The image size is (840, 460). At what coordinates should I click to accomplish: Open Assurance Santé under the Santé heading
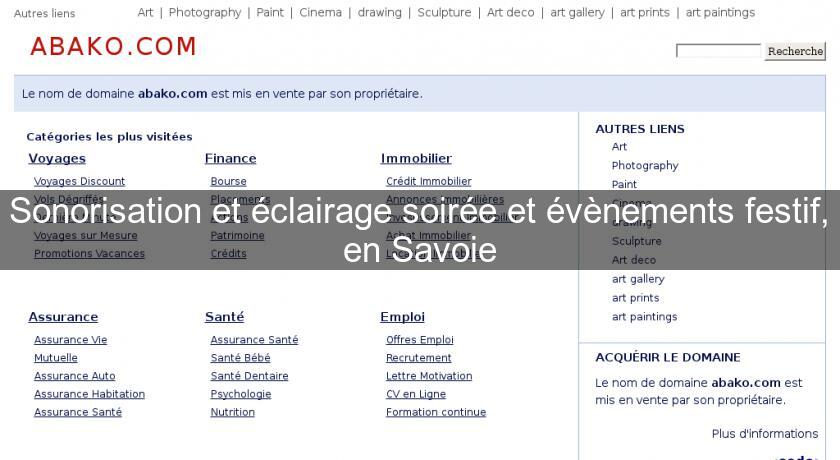pos(254,340)
